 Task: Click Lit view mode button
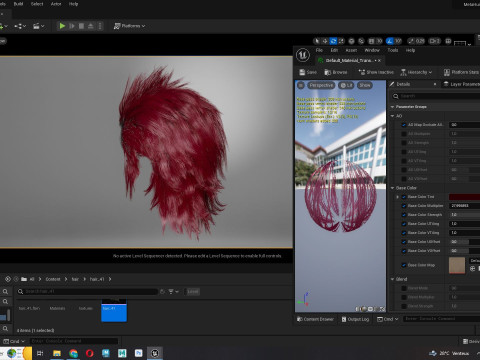coord(346,85)
